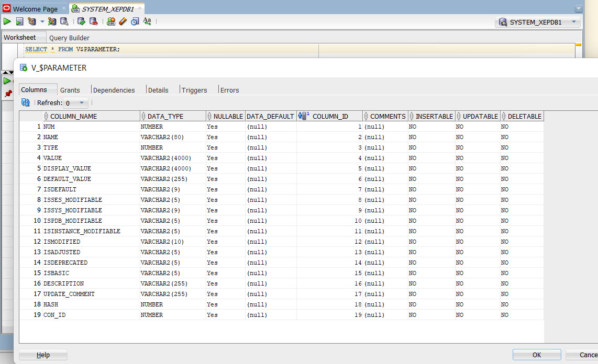Click the INSERTABLE column header
The height and width of the screenshot is (364, 598).
point(431,116)
